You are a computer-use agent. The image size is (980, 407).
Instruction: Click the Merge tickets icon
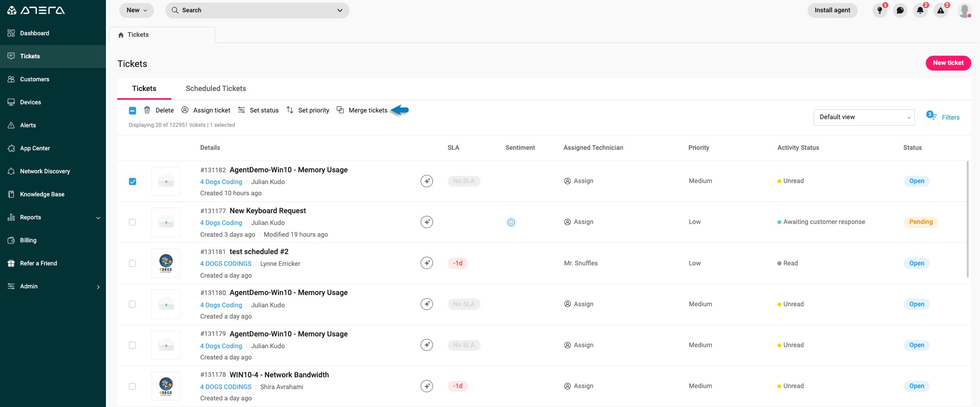coord(340,110)
